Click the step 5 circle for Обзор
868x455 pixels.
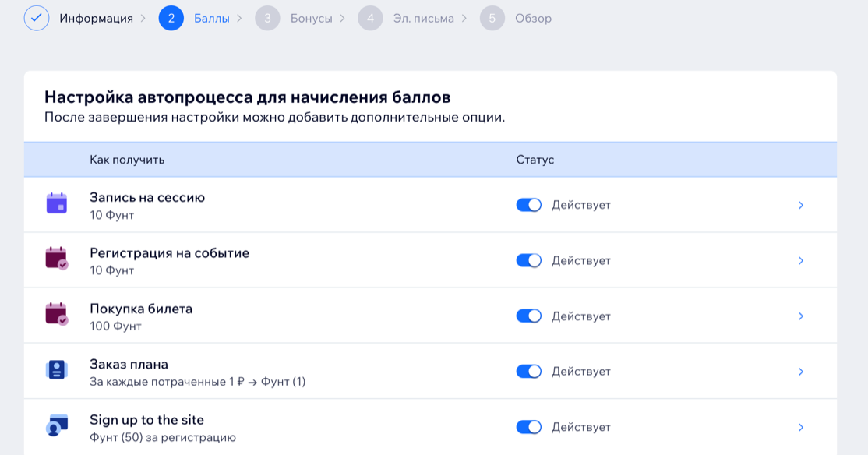(x=492, y=18)
